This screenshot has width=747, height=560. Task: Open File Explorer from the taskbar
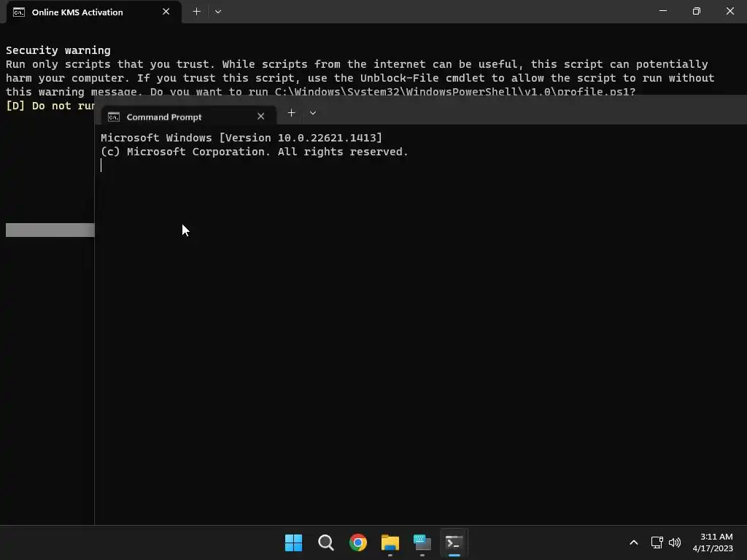tap(390, 542)
